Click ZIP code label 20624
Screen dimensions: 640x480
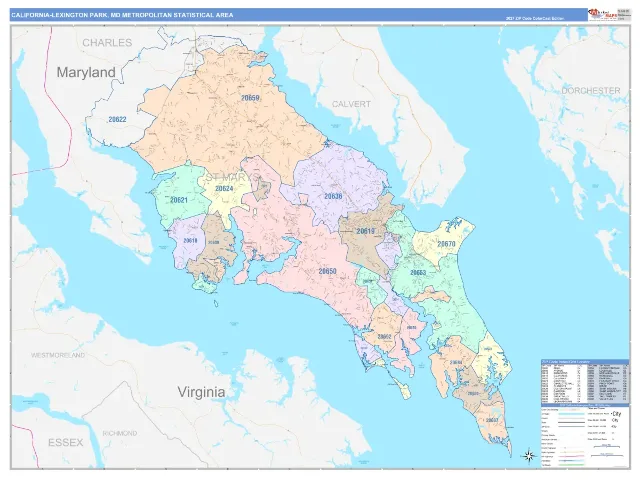click(x=224, y=189)
